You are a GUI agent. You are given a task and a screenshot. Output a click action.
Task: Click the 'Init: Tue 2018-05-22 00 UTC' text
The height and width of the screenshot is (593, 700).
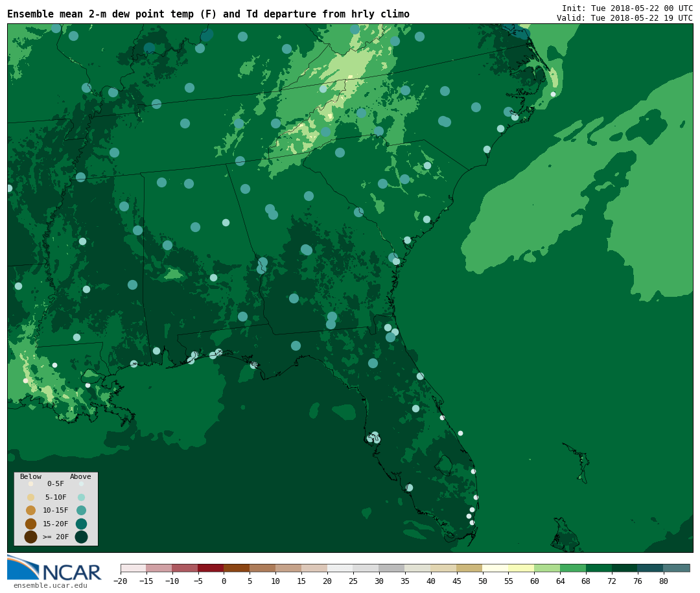click(627, 8)
